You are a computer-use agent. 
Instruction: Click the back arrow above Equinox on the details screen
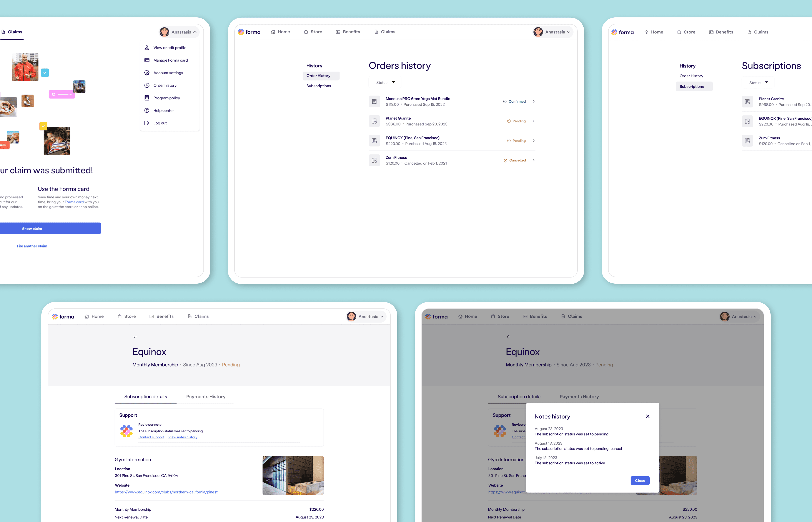(x=135, y=337)
